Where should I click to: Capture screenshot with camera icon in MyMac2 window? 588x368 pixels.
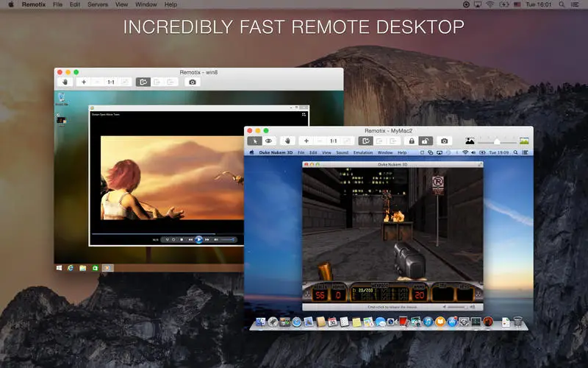point(445,141)
